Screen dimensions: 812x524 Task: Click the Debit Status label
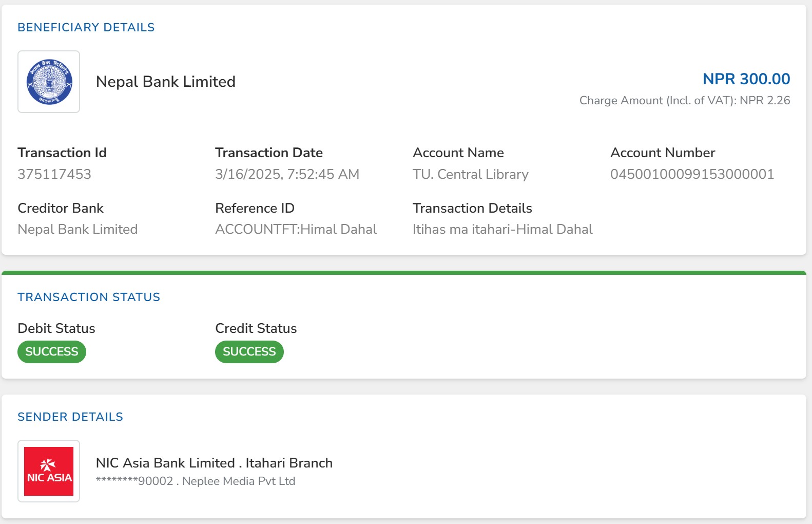56,329
